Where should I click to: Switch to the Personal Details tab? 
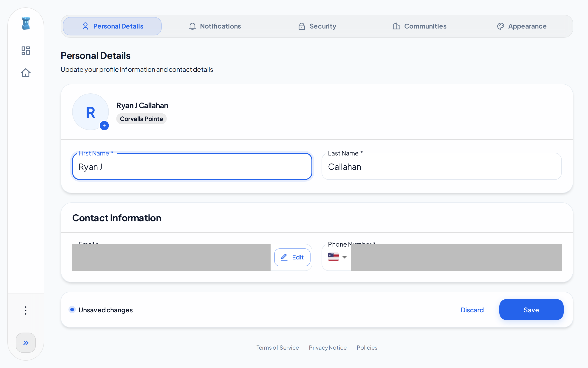112,26
